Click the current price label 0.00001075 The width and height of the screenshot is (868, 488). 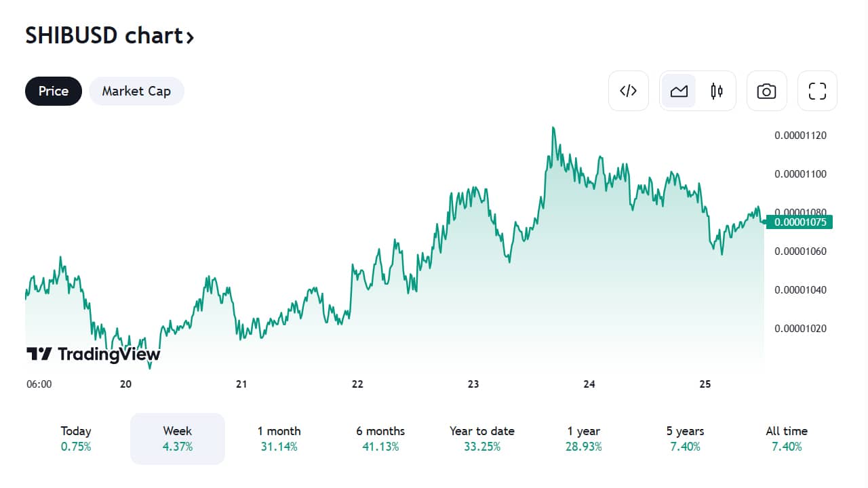(x=800, y=222)
